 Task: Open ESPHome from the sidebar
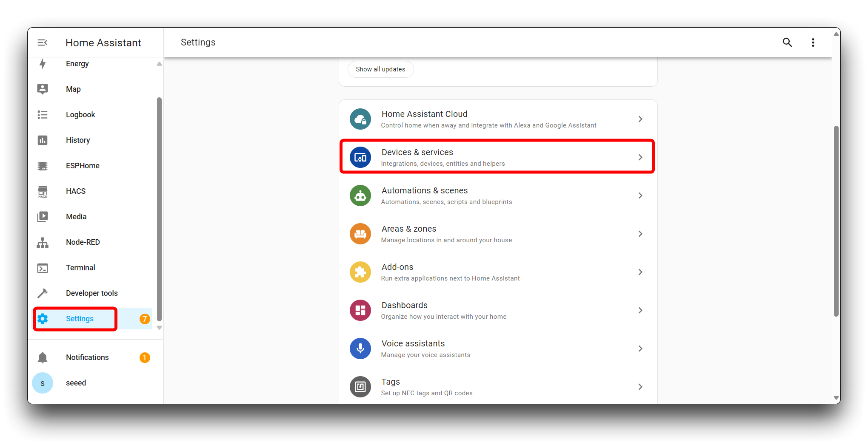coord(93,166)
